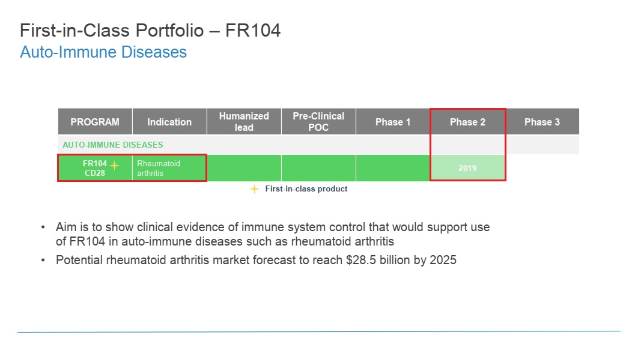
Task: Click the slide title First-in-Class Portfolio
Action: 150,31
